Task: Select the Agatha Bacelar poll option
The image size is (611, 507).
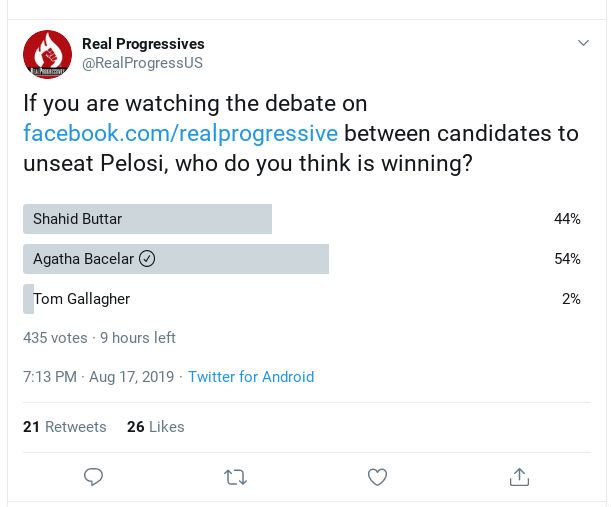Action: click(302, 259)
